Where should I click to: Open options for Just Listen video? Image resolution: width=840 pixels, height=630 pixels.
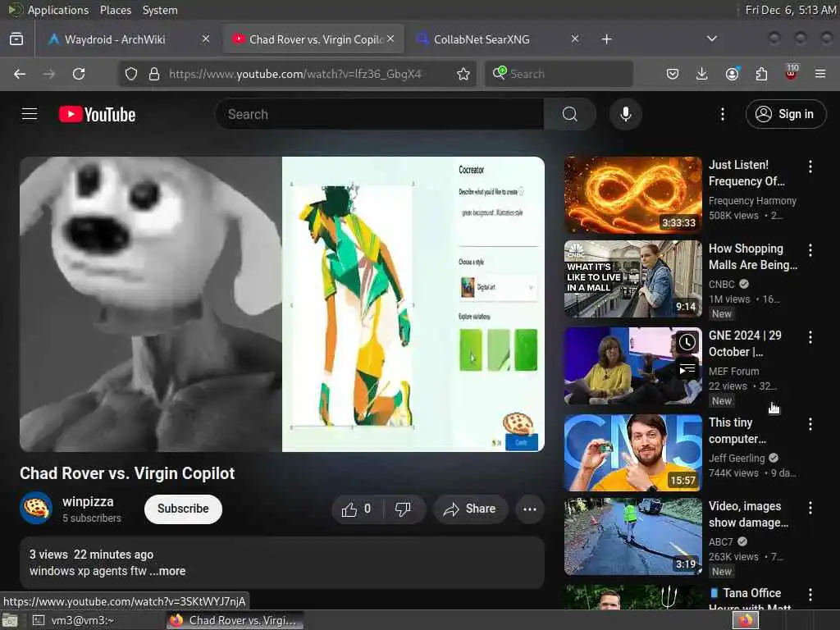tap(810, 167)
